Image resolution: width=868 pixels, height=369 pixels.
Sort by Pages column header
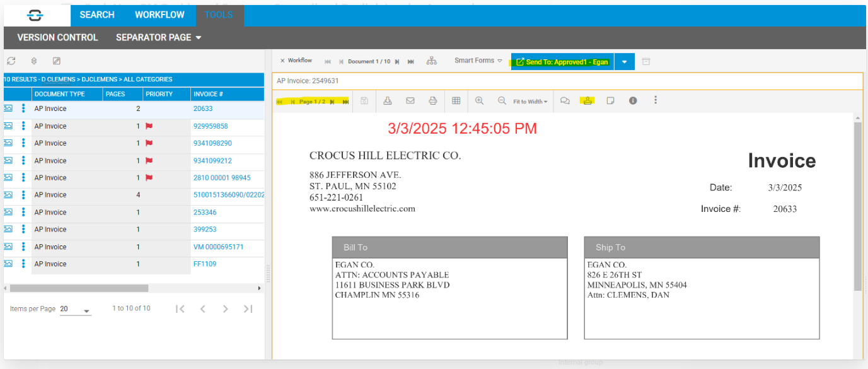122,94
